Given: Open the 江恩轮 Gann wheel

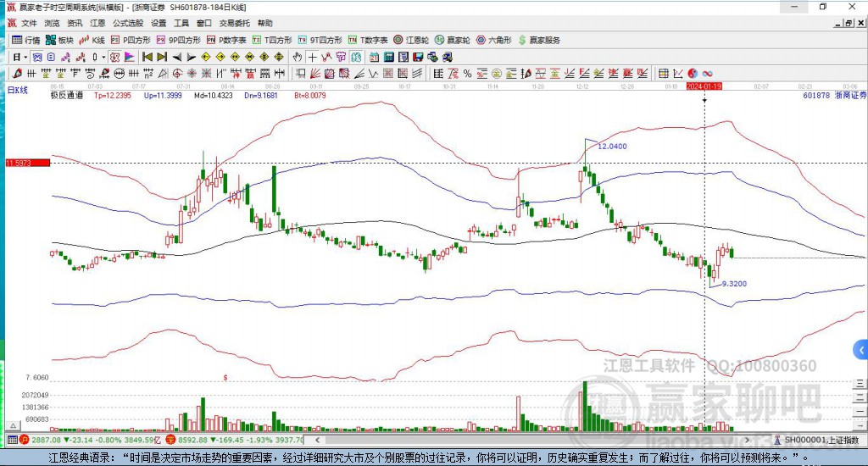Looking at the screenshot, I should tap(411, 40).
